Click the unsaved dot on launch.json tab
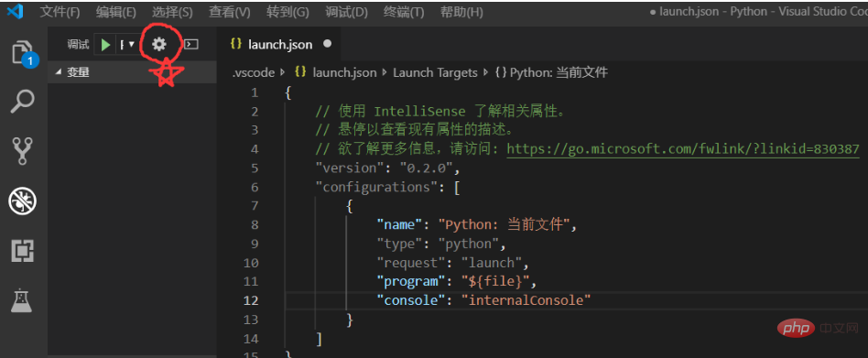 pyautogui.click(x=327, y=44)
